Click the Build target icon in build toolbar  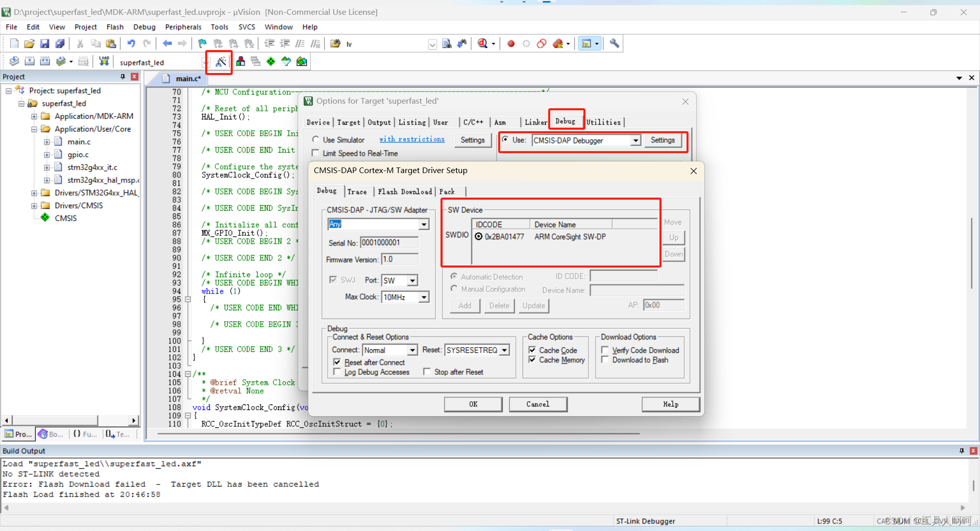click(x=30, y=61)
